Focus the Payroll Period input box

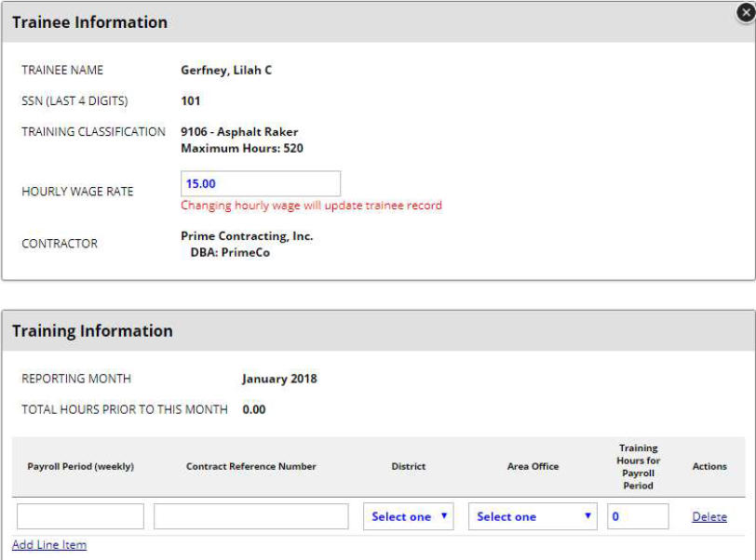coord(80,516)
